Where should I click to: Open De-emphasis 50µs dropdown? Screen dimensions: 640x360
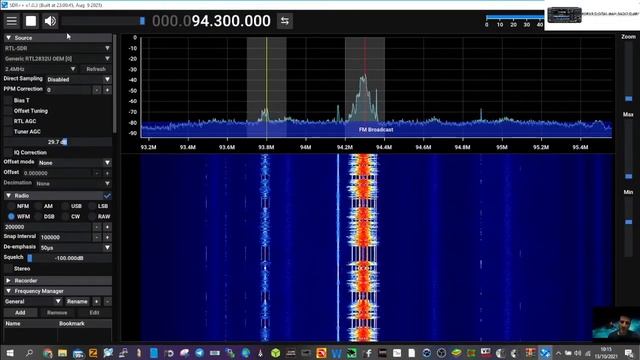75,248
